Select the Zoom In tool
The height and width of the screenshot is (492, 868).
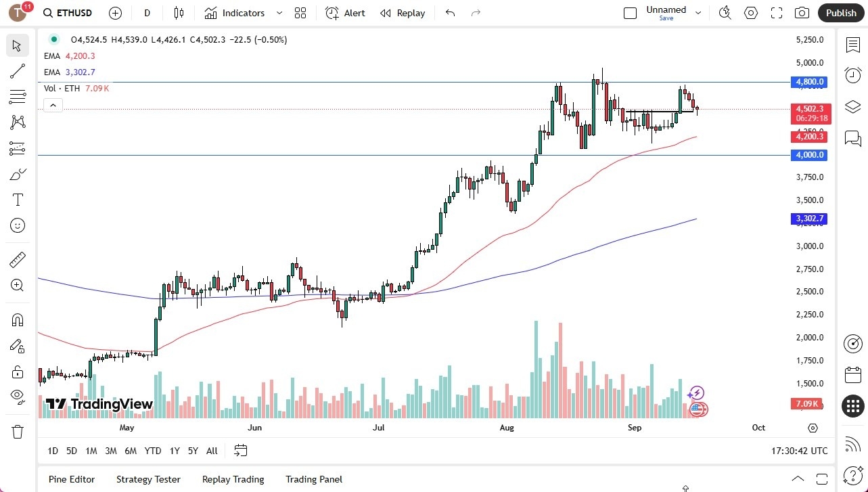click(17, 285)
